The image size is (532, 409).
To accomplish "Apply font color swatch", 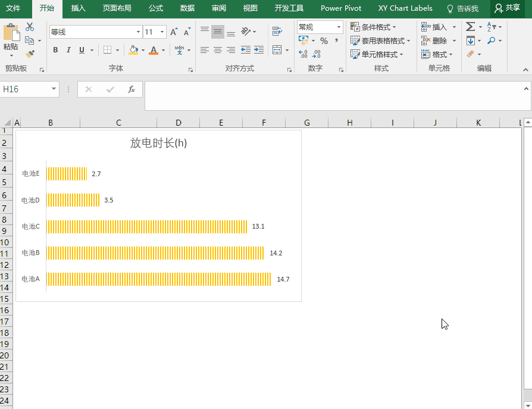I will point(154,50).
